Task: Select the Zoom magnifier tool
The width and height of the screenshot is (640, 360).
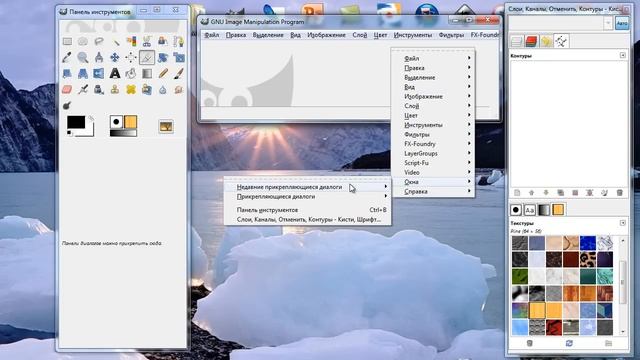Action: coord(83,57)
